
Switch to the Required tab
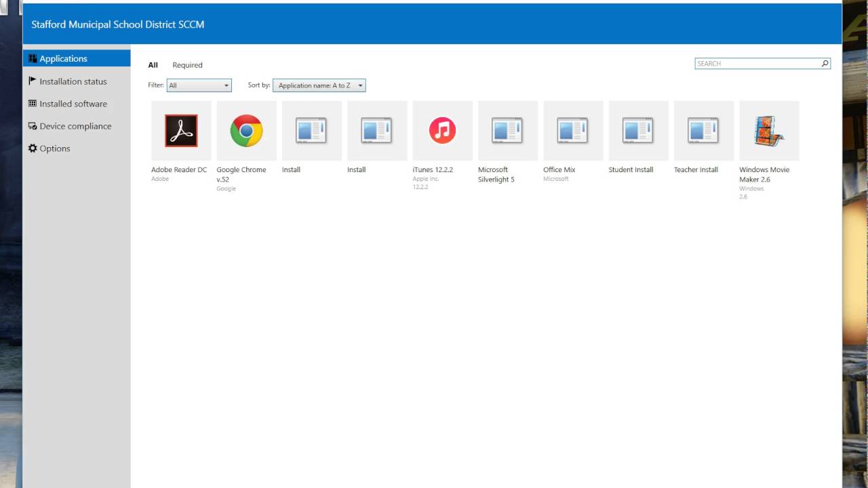pyautogui.click(x=187, y=65)
